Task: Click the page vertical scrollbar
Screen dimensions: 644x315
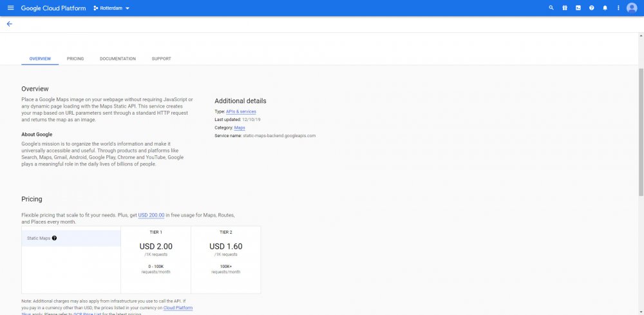Action: (x=641, y=129)
